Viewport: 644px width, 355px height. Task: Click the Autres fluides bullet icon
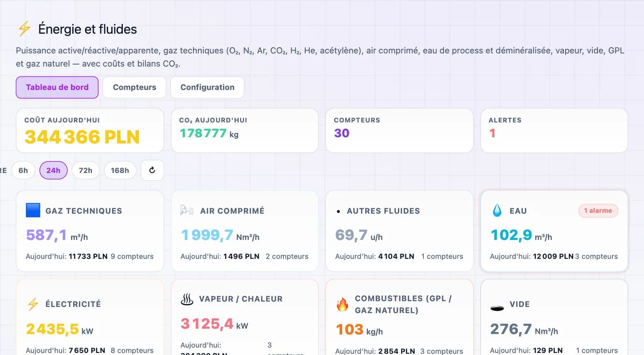click(338, 211)
